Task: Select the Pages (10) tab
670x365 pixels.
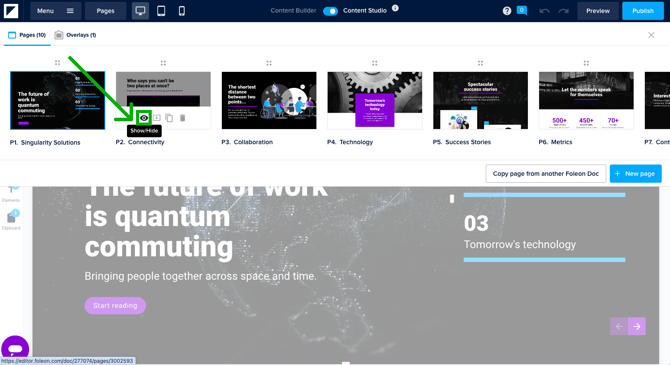Action: (x=27, y=35)
